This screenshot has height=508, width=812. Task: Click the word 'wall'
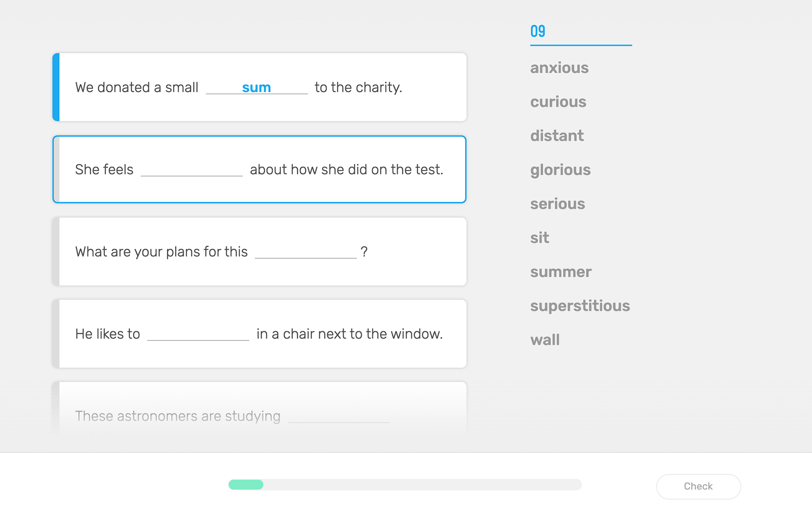545,340
